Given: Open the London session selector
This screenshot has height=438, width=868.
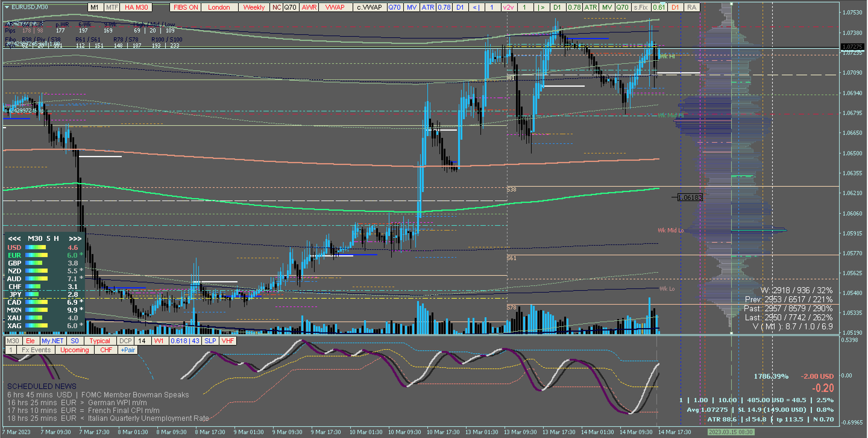Looking at the screenshot, I should coord(219,7).
